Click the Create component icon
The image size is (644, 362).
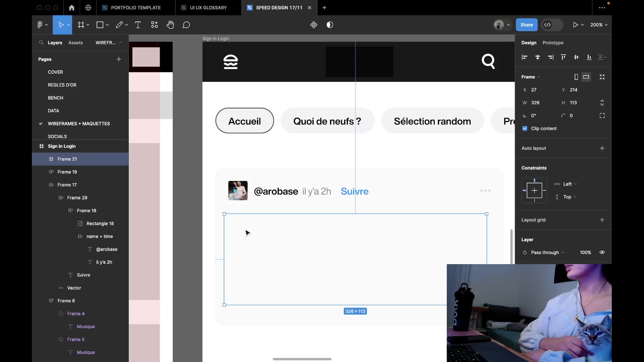click(314, 25)
